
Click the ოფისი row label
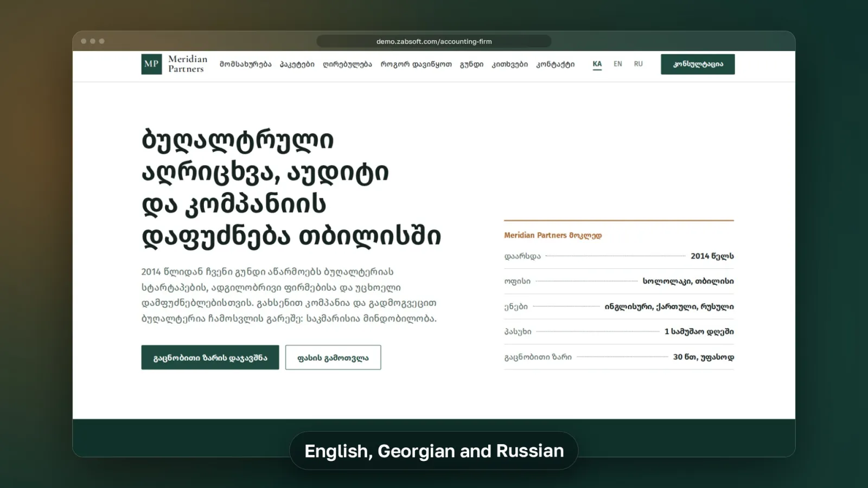[x=518, y=281]
